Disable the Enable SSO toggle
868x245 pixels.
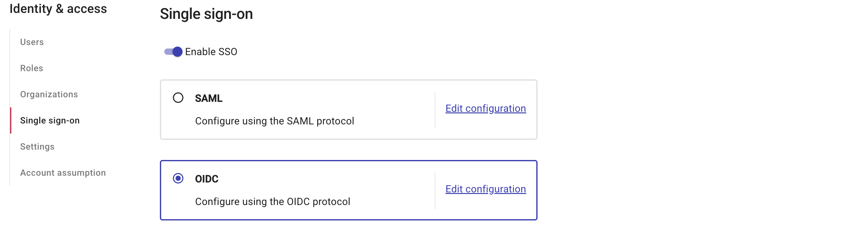173,52
